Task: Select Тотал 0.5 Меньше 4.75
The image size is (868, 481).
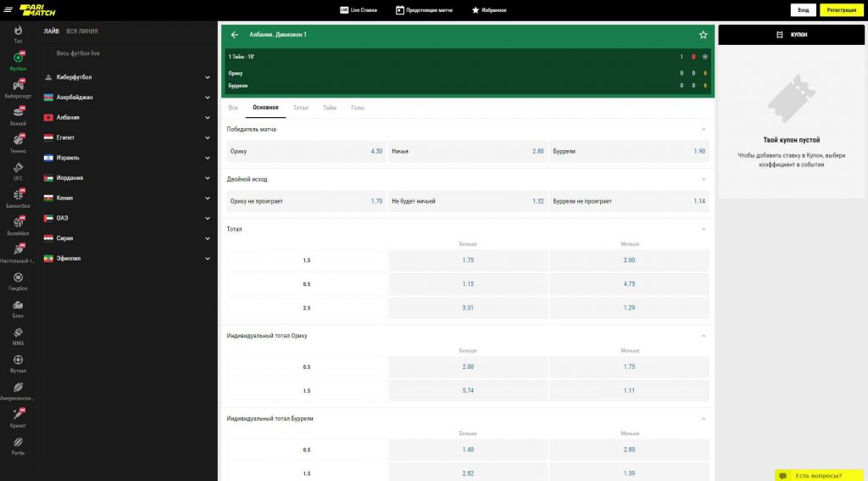Action: click(629, 283)
